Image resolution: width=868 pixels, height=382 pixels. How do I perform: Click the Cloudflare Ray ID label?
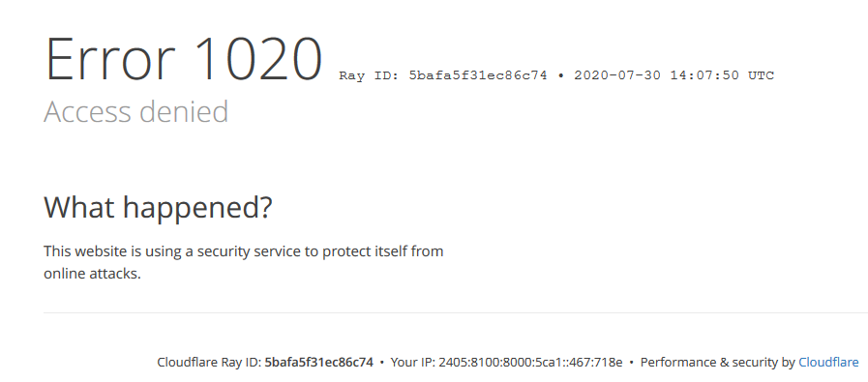(209, 363)
